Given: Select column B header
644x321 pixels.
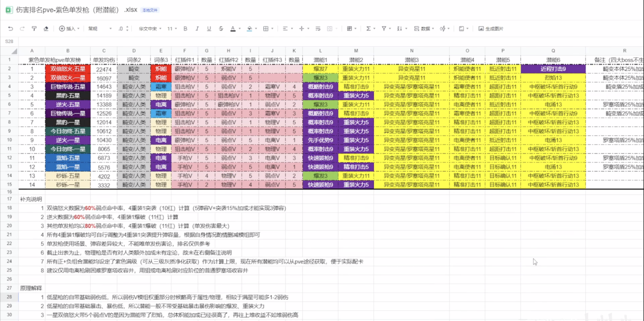Looking at the screenshot, I should [68, 51].
